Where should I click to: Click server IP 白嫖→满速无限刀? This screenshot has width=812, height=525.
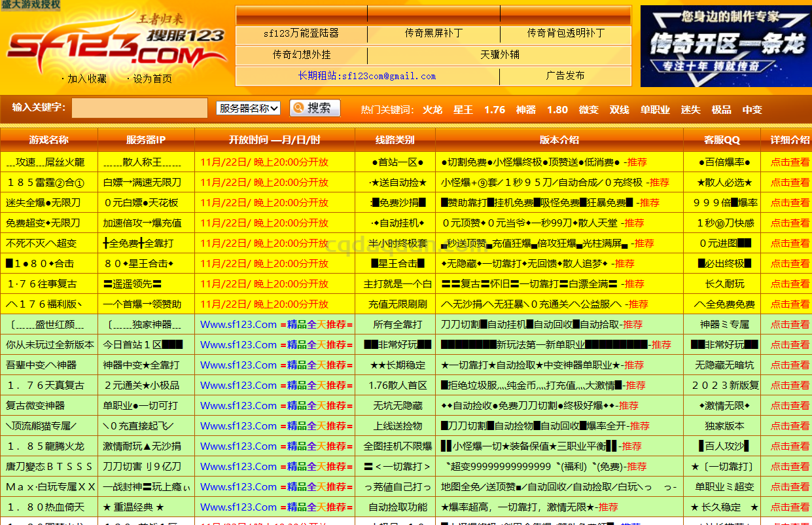point(142,183)
